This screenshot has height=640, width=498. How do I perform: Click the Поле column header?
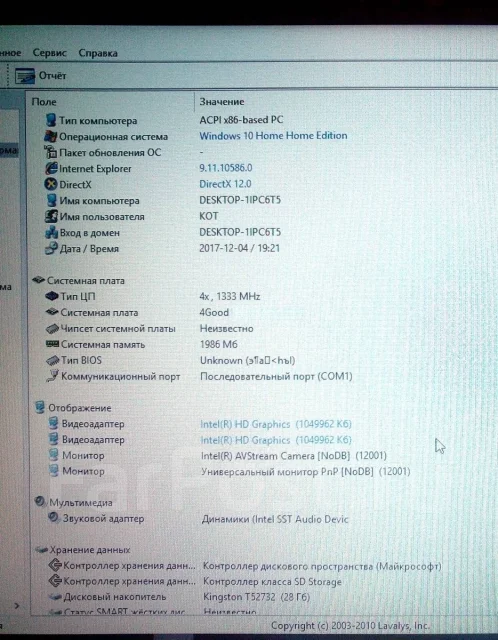44,102
